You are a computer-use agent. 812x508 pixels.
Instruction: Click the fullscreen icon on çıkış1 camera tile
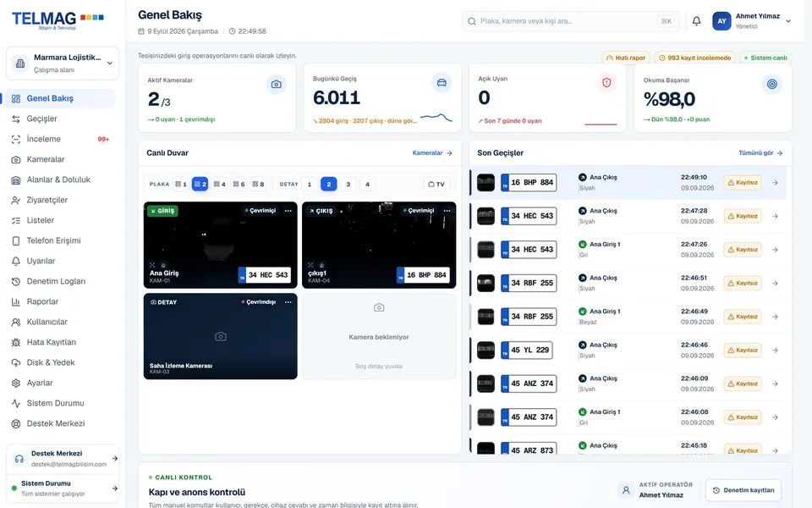[x=310, y=265]
